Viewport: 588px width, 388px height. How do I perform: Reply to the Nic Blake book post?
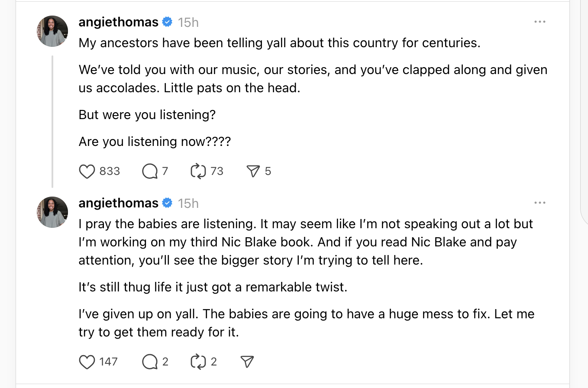pos(150,362)
